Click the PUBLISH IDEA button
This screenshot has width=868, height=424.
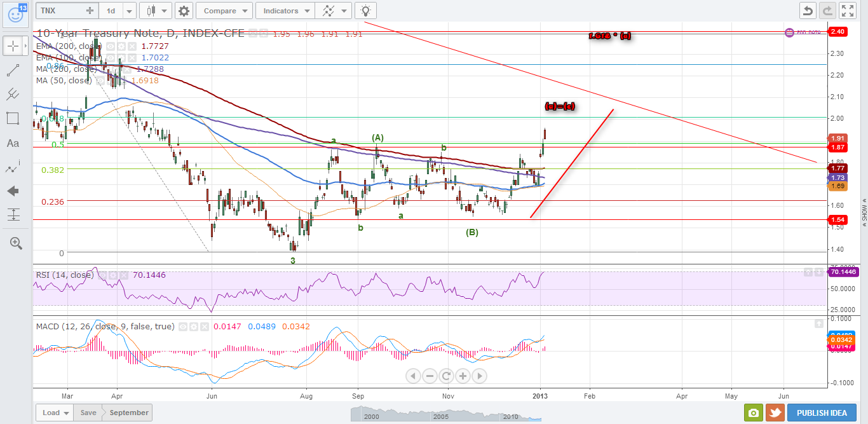click(x=822, y=413)
